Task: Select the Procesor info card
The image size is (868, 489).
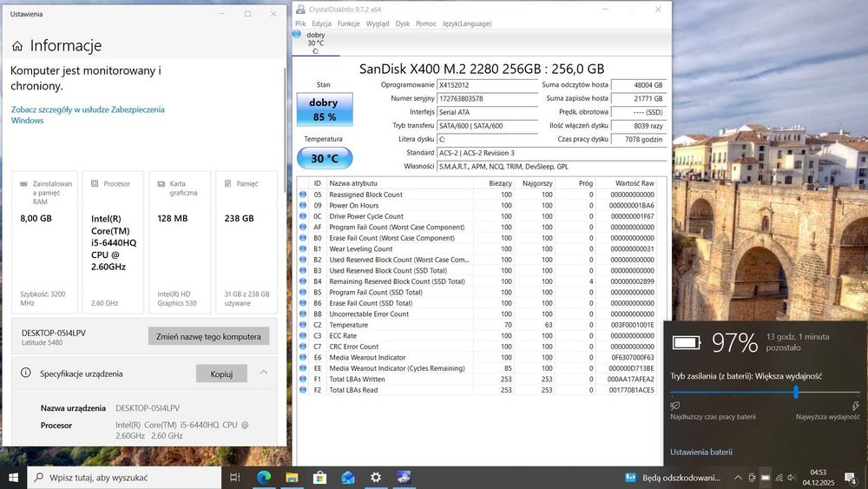Action: pos(113,242)
